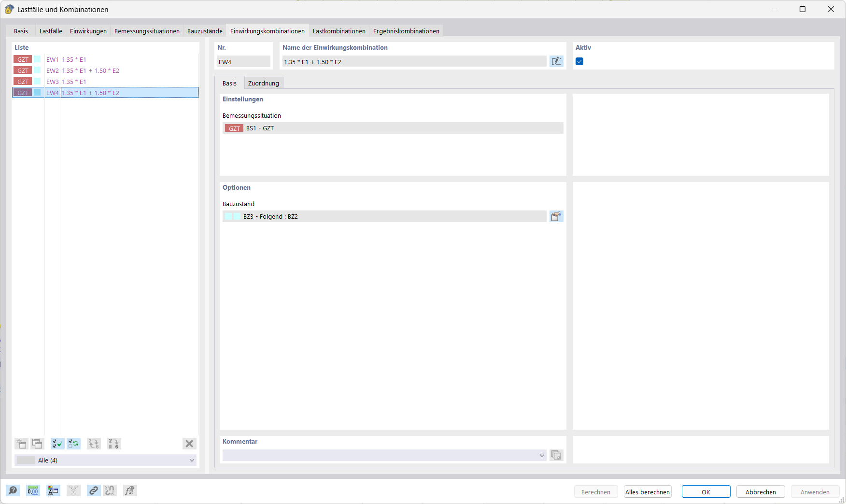Image resolution: width=846 pixels, height=504 pixels.
Task: Invert the checkbox selection in the list
Action: (x=73, y=444)
